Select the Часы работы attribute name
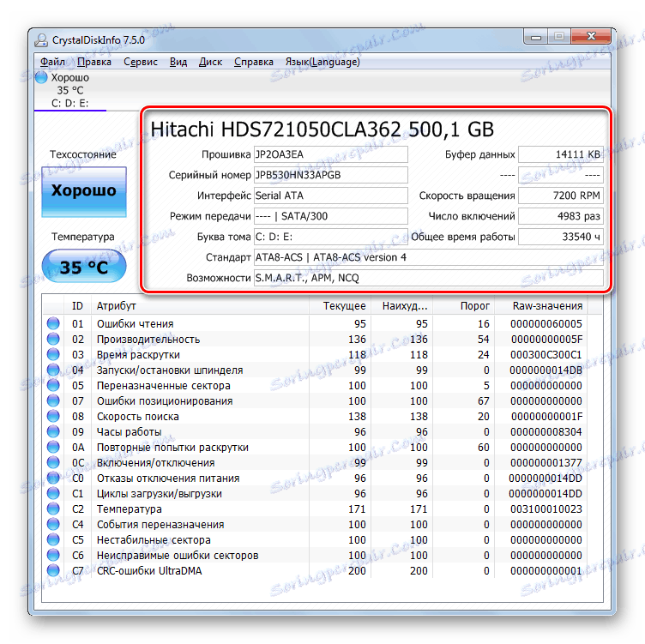This screenshot has height=644, width=645. click(x=129, y=432)
